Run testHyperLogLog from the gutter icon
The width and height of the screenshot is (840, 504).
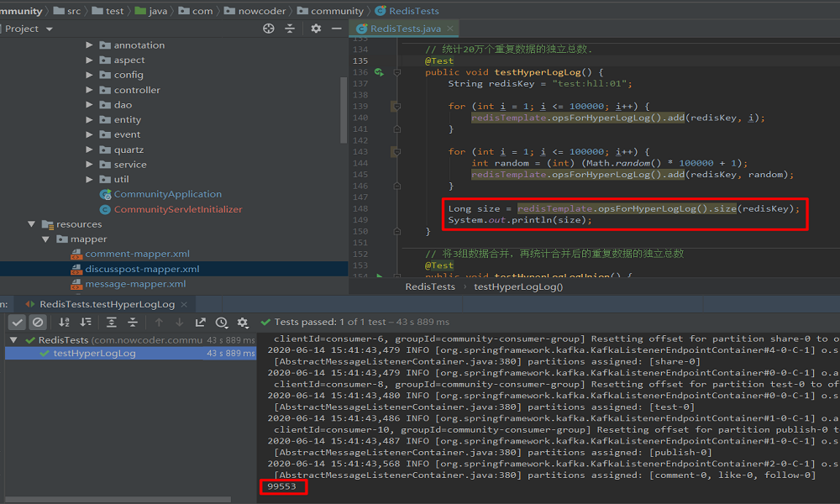coord(379,72)
